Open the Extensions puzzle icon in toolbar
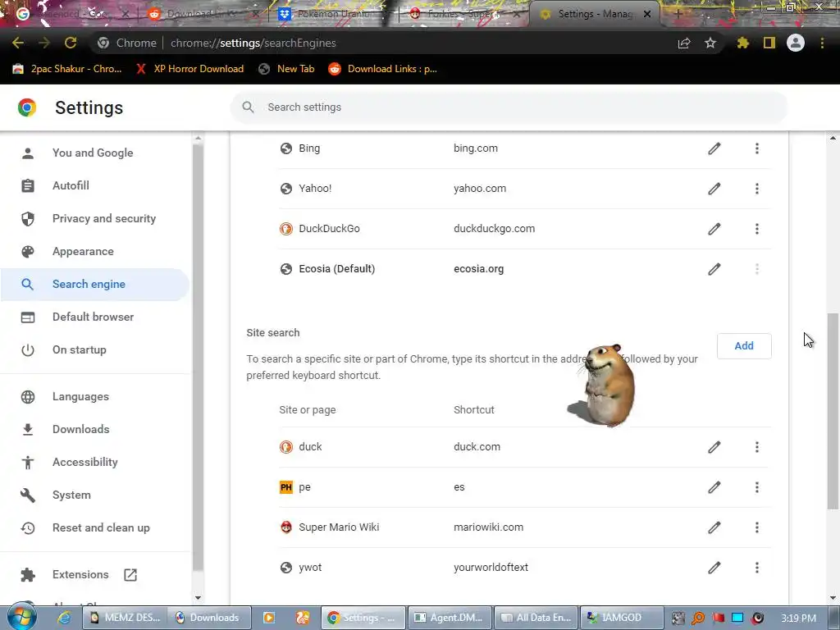840x630 pixels. tap(742, 43)
